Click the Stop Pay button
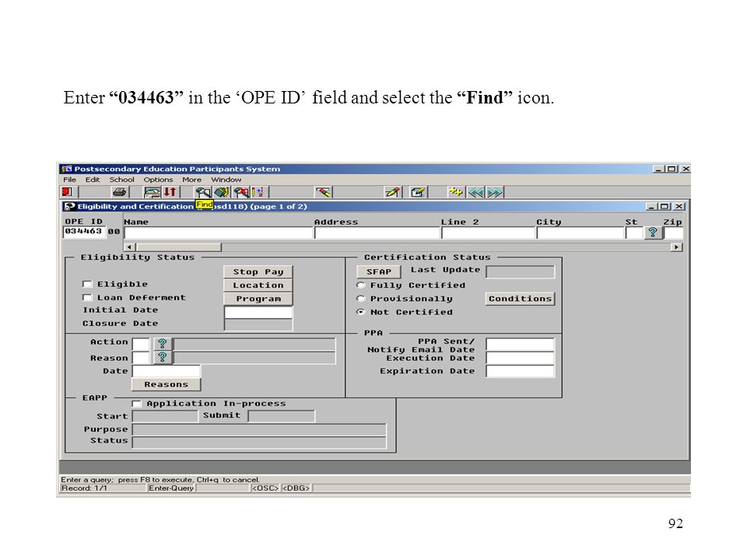Image resolution: width=747 pixels, height=560 pixels. [258, 272]
